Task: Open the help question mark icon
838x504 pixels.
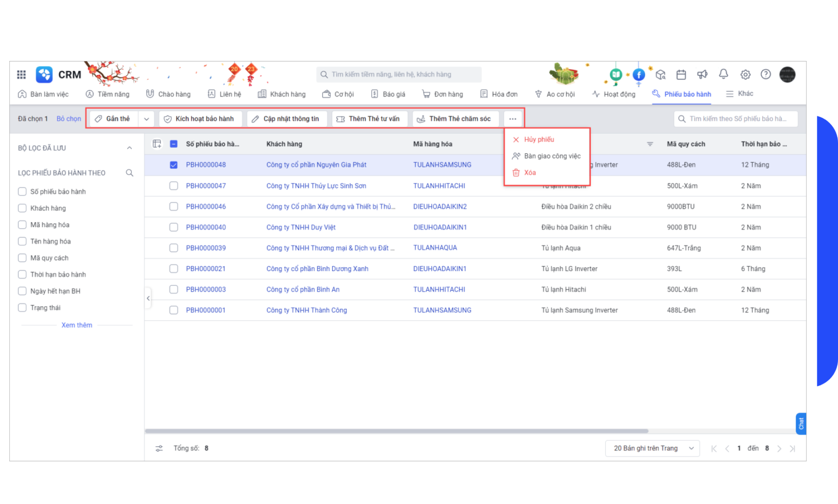Action: (766, 74)
